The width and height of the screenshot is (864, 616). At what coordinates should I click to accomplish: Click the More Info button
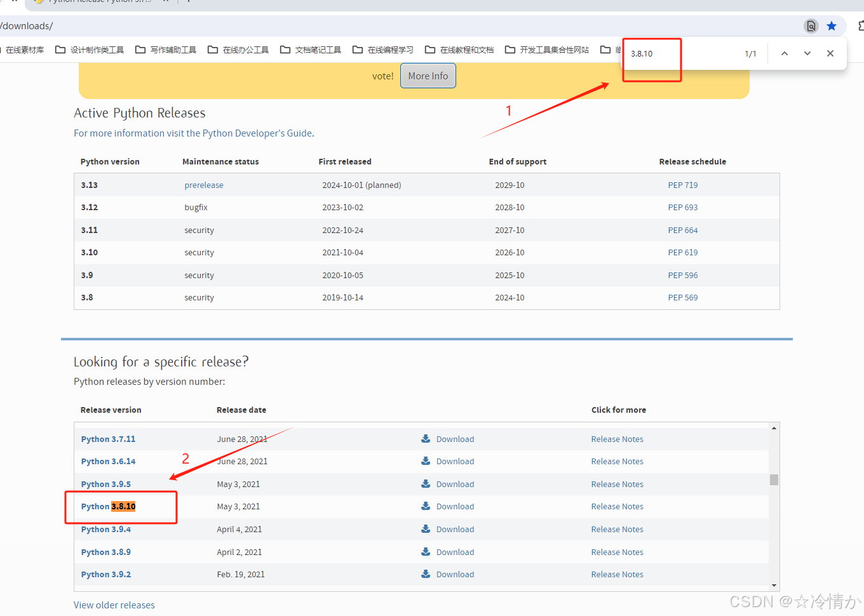pyautogui.click(x=428, y=76)
